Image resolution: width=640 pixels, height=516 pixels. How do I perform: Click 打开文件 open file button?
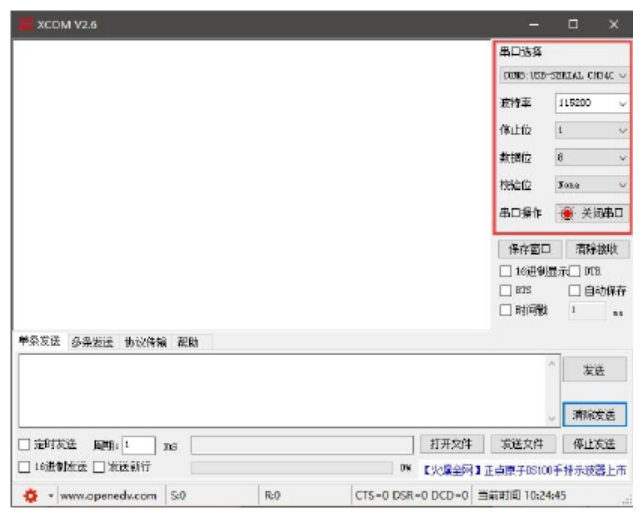[452, 444]
